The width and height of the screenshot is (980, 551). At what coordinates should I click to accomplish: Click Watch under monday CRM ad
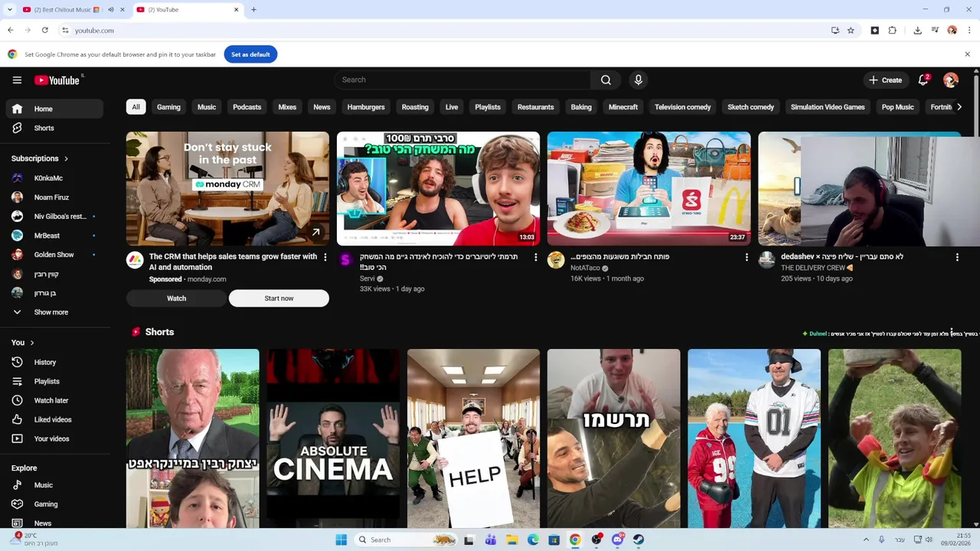[177, 298]
